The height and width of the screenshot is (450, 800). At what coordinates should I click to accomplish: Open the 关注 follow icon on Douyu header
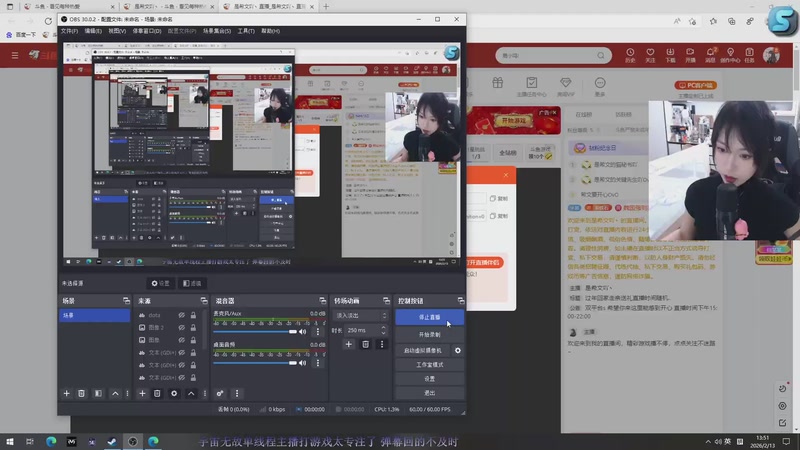[x=650, y=55]
